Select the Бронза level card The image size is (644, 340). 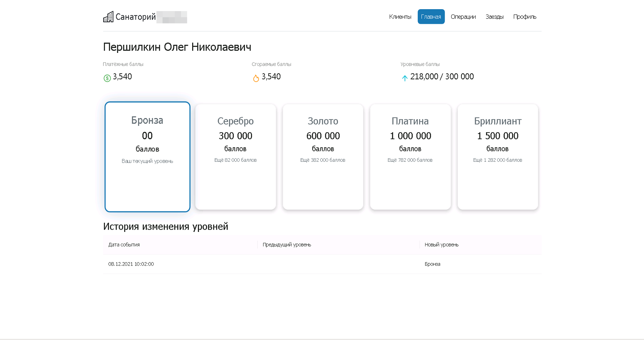pyautogui.click(x=147, y=156)
